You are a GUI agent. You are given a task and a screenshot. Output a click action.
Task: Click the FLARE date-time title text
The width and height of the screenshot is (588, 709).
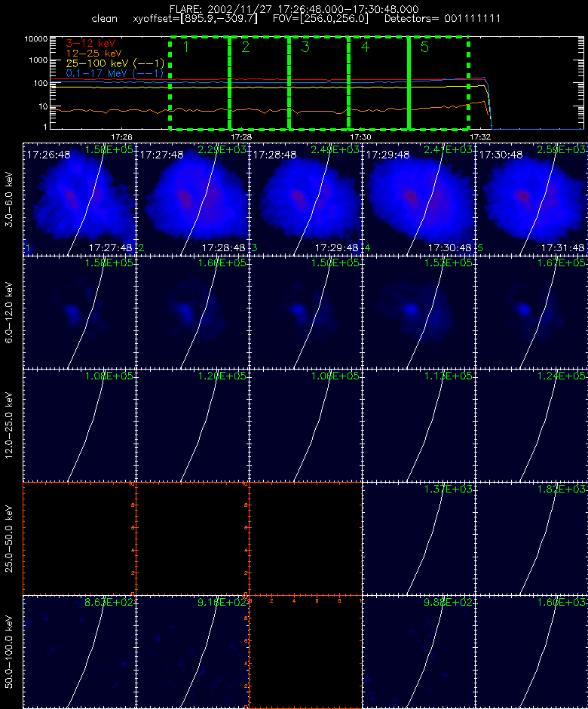point(294,9)
